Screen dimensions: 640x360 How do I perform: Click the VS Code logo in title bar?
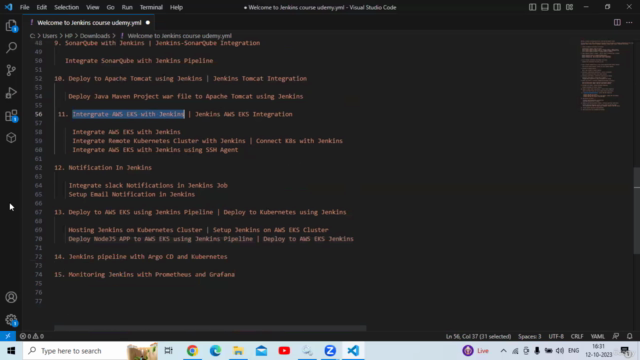pyautogui.click(x=8, y=7)
